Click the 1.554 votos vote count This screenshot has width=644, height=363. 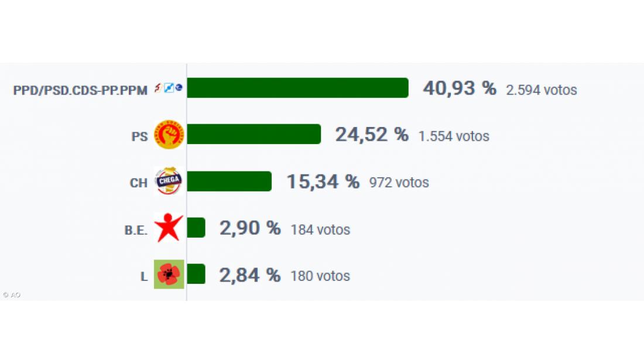point(454,136)
